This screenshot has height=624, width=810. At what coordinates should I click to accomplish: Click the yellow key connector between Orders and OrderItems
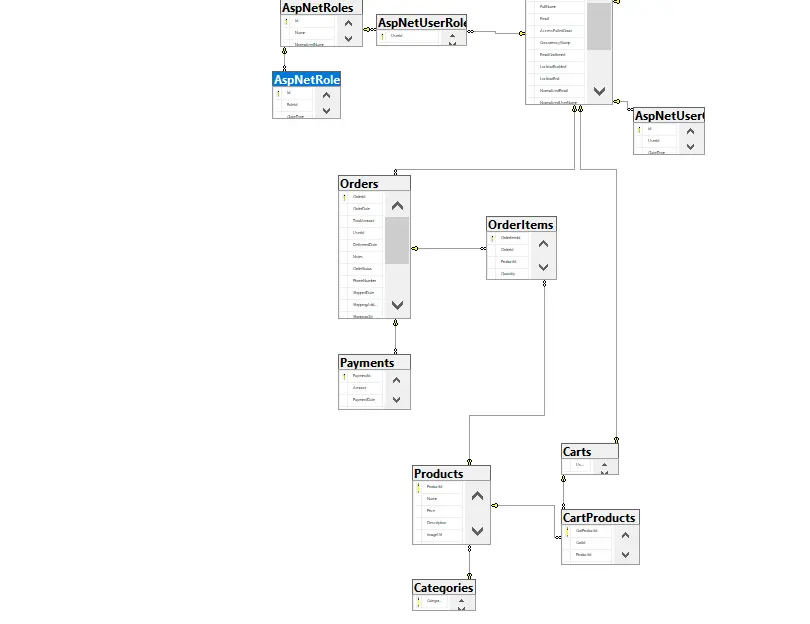pyautogui.click(x=415, y=248)
